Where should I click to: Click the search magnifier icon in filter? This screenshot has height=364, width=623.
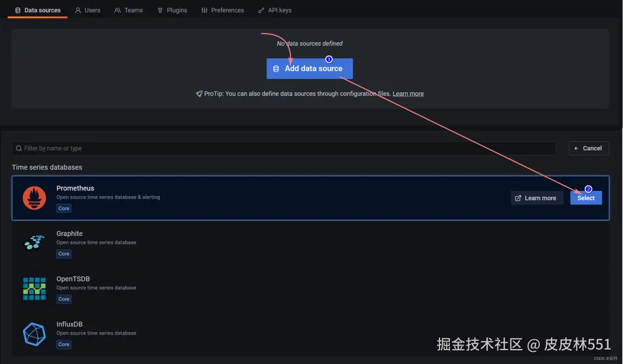point(18,148)
